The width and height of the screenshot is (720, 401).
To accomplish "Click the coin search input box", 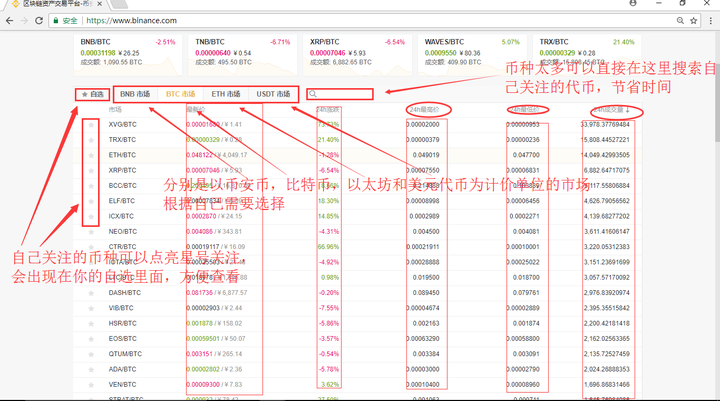I will (340, 94).
